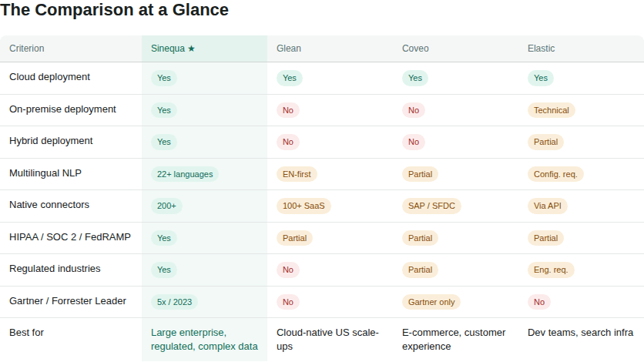Select the "Gartner only" badge under Coveo
The width and height of the screenshot is (644, 362).
(x=431, y=302)
